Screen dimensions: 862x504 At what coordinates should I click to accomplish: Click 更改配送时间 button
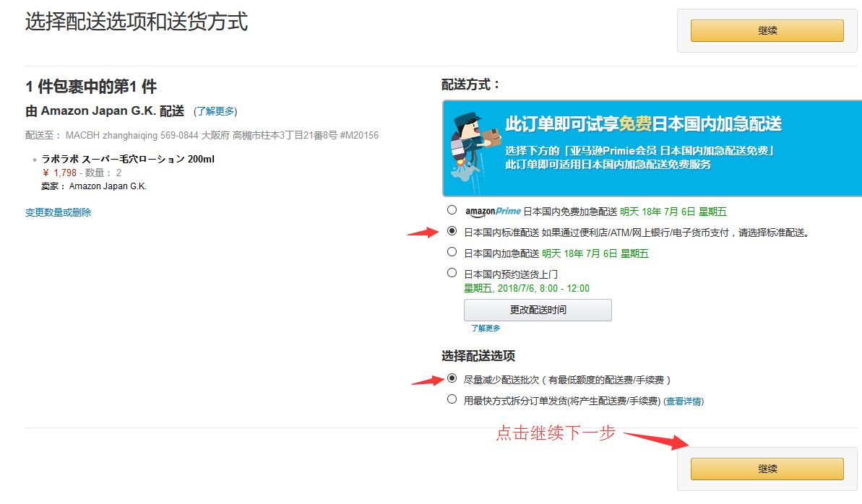[538, 310]
